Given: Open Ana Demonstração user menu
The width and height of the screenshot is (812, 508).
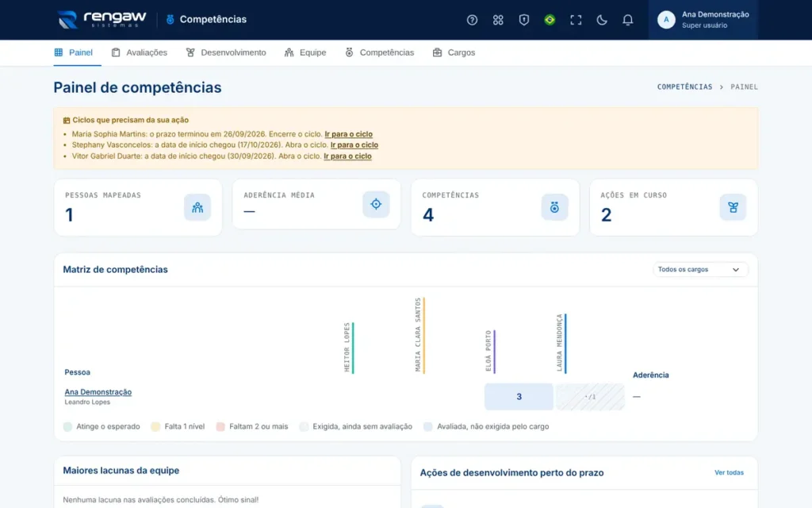Looking at the screenshot, I should (703, 20).
